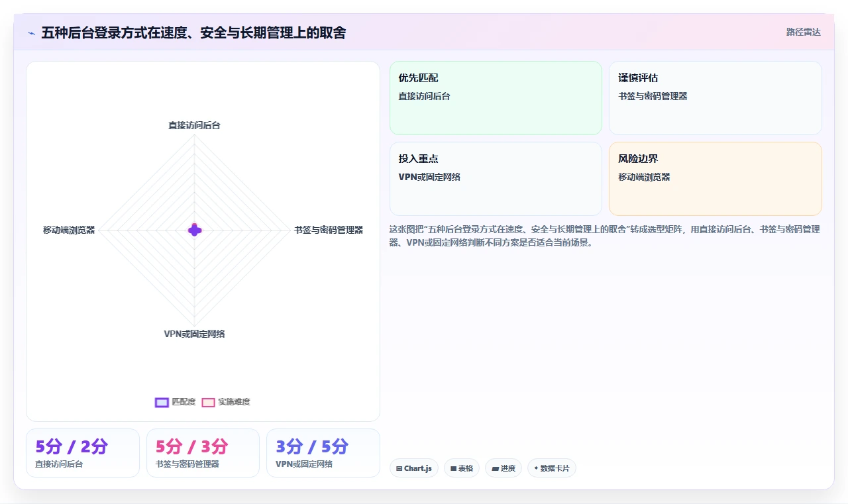Click 移动端浏览器 text in 风险边界 card
The width and height of the screenshot is (848, 504).
pos(645,177)
